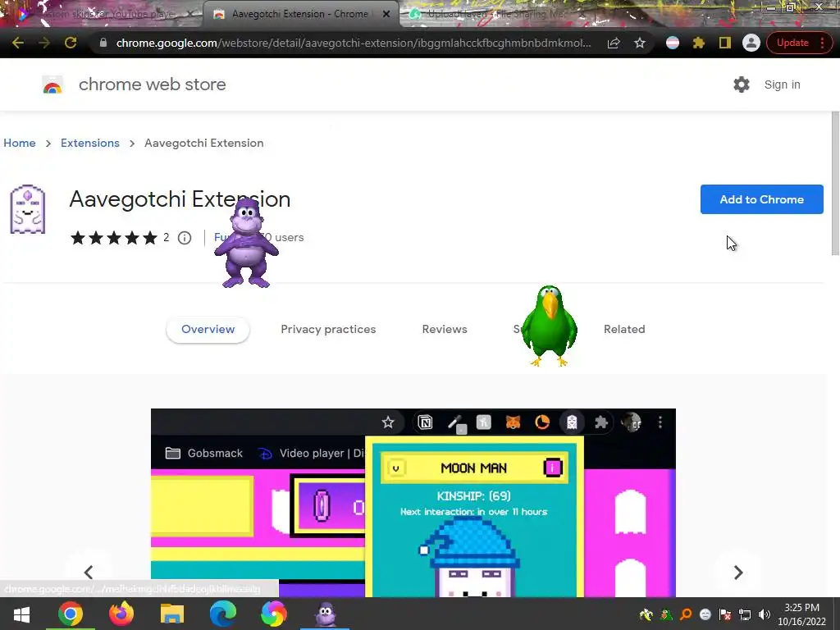The image size is (840, 630).
Task: Launch Firefox from the taskbar
Action: click(121, 614)
